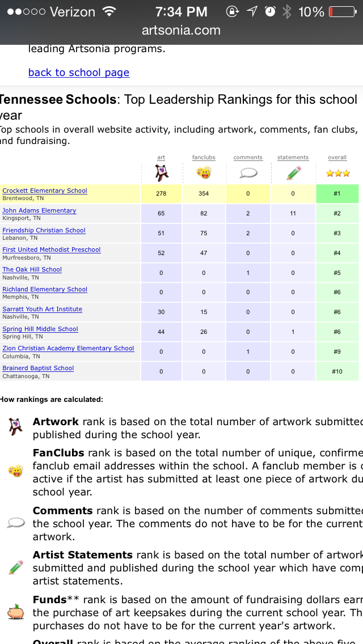Open Brainerd Baptist School link
Screen dimensions: 363x644
[38, 368]
